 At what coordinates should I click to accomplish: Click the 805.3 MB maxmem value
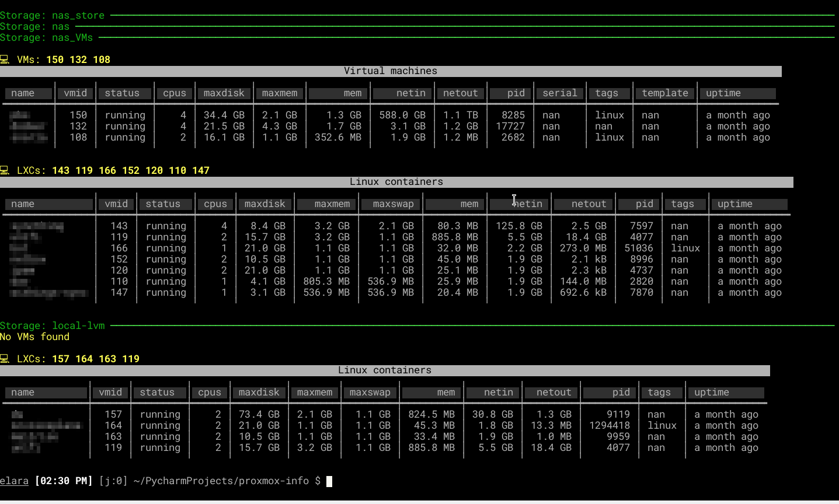pyautogui.click(x=326, y=281)
